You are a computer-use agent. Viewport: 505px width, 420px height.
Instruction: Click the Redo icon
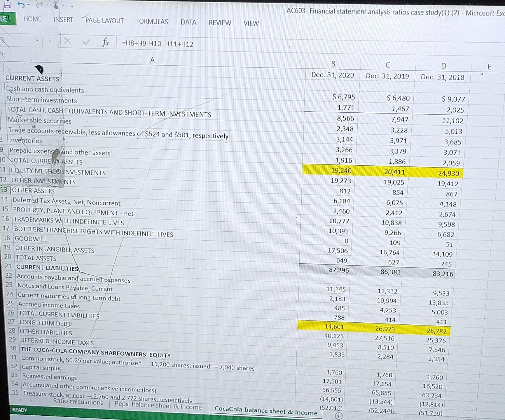pos(40,4)
